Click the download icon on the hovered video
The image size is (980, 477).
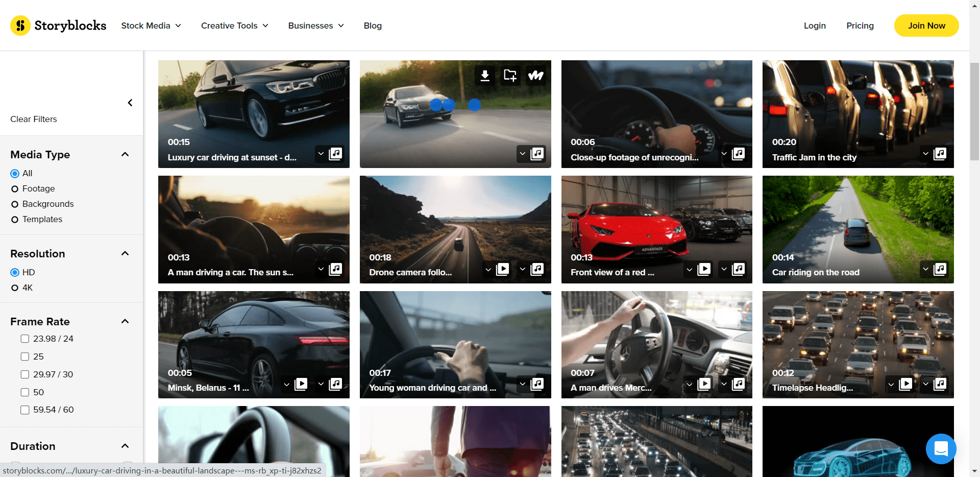pyautogui.click(x=485, y=76)
